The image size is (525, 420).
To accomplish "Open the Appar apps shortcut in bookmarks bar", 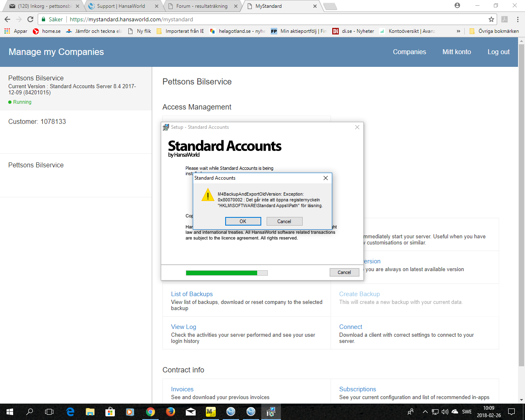I will (16, 31).
